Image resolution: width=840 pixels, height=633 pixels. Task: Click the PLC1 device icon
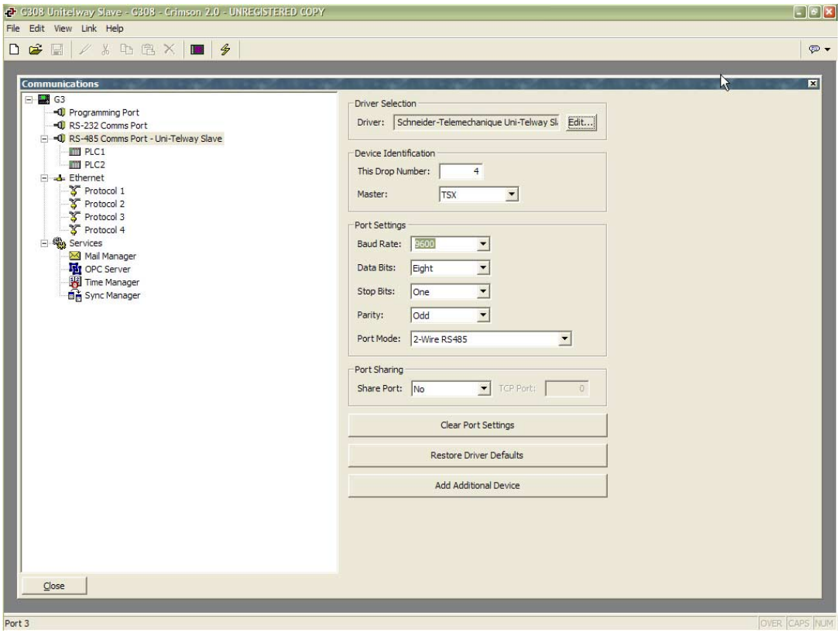click(x=75, y=152)
